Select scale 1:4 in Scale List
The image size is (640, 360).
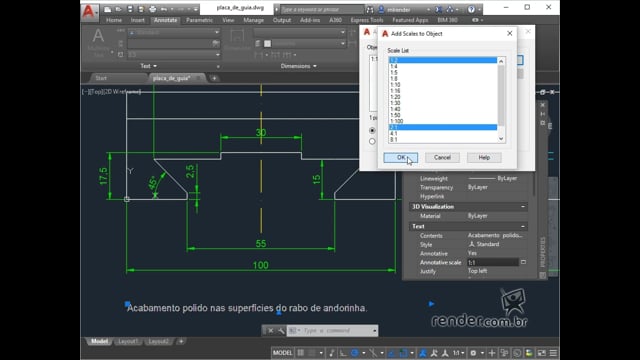pyautogui.click(x=443, y=67)
